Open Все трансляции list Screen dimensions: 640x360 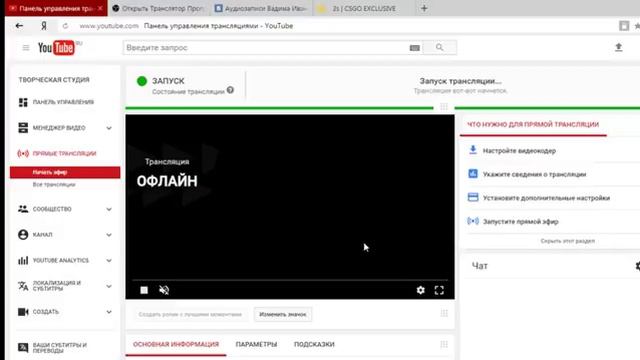[54, 185]
